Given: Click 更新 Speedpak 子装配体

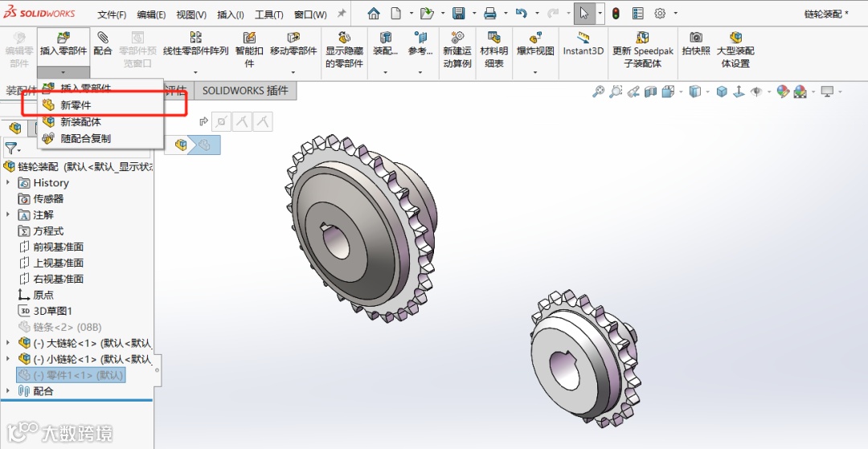Looking at the screenshot, I should click(643, 49).
